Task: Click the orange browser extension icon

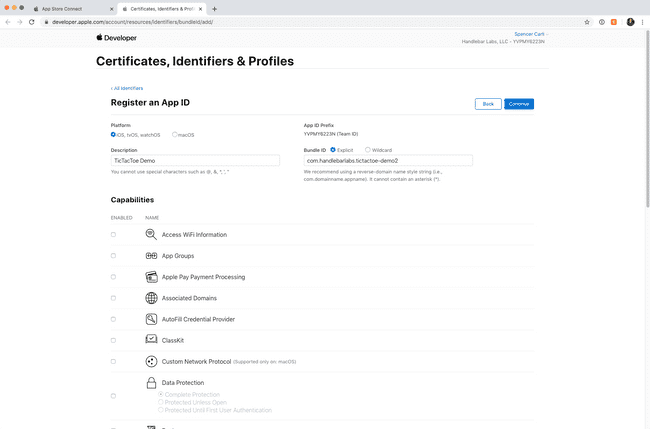Action: click(614, 22)
